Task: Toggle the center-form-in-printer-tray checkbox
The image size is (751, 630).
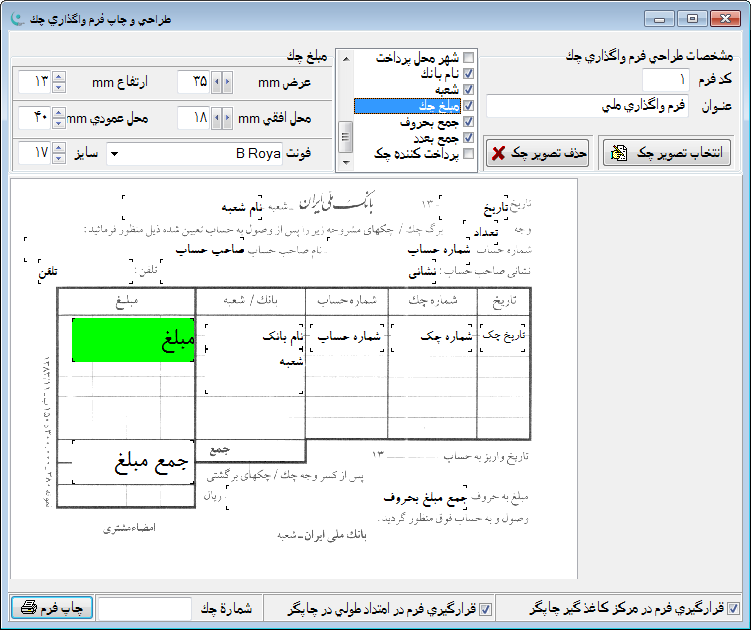Action: [x=733, y=608]
